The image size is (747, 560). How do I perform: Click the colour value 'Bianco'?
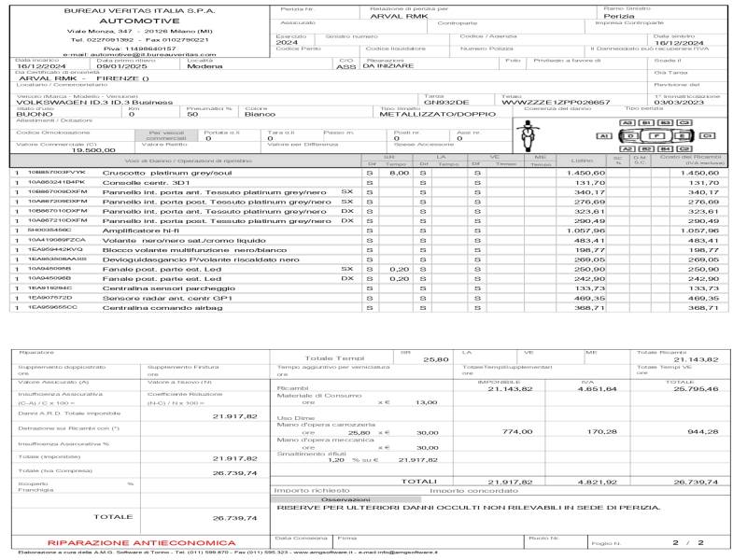(x=260, y=114)
